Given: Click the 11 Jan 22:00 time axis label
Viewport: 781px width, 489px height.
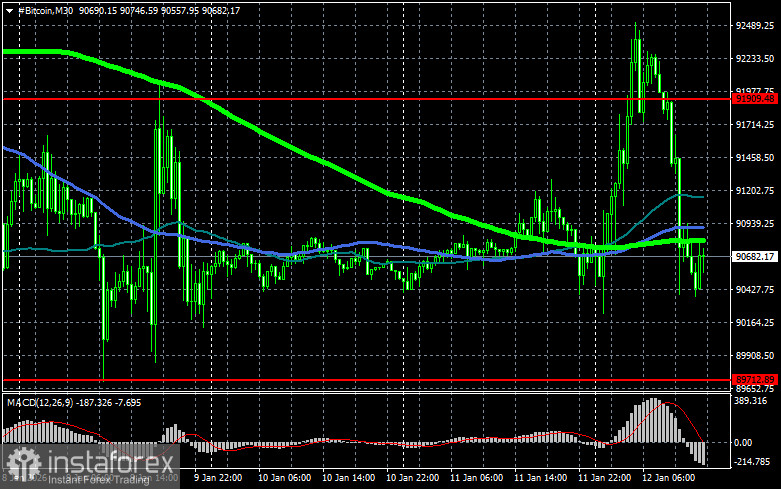Looking at the screenshot, I should tap(605, 478).
